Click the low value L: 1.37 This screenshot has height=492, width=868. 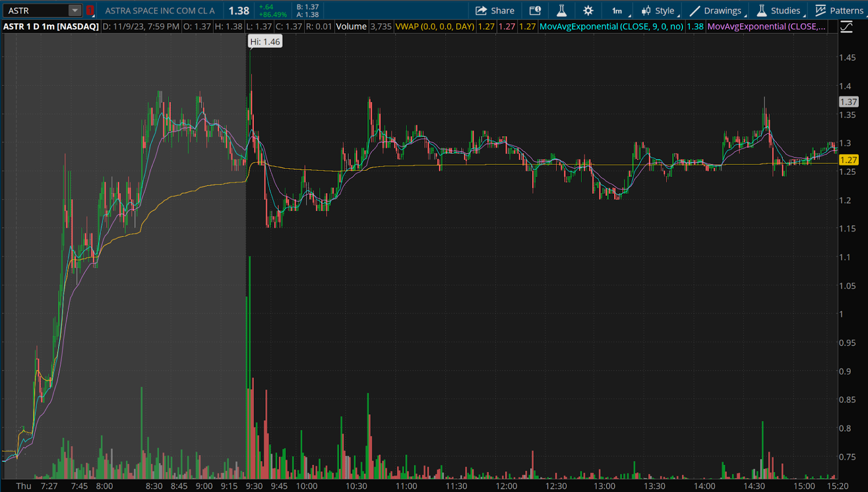(259, 27)
